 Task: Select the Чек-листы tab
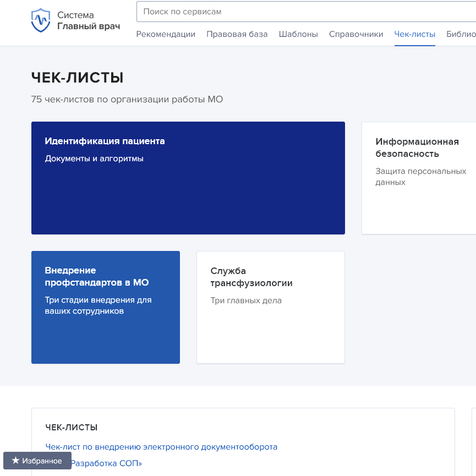pos(415,34)
